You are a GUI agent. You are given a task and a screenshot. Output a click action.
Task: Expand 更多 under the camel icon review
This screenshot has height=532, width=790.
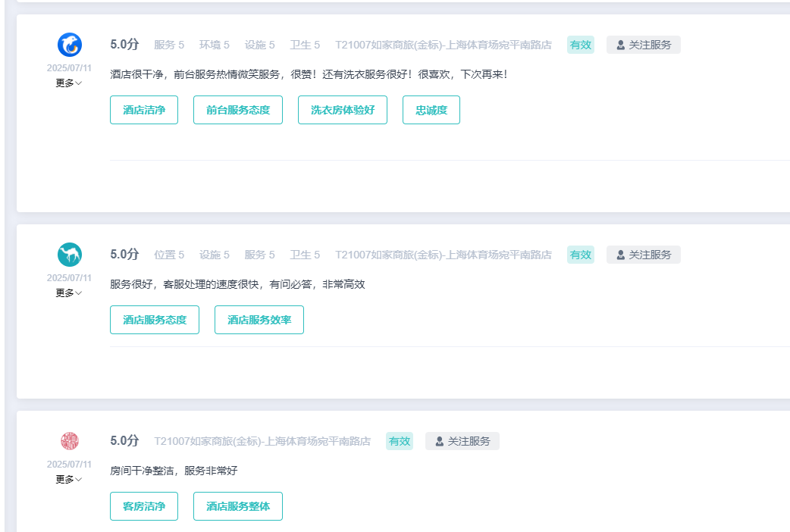(69, 293)
